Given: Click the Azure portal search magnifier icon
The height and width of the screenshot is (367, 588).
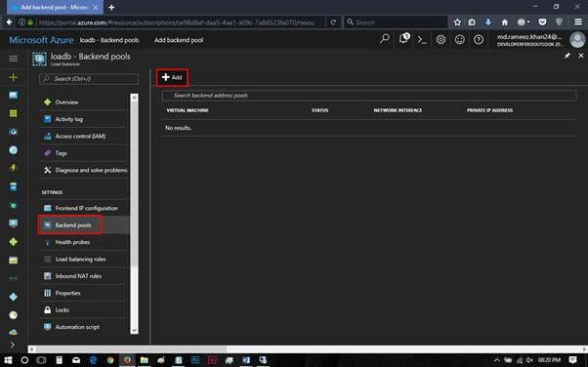Looking at the screenshot, I should pos(385,39).
